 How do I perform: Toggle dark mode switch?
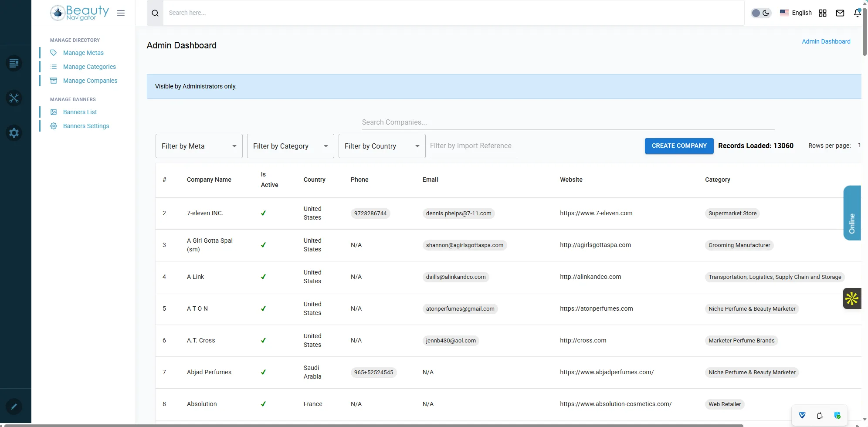pyautogui.click(x=761, y=13)
